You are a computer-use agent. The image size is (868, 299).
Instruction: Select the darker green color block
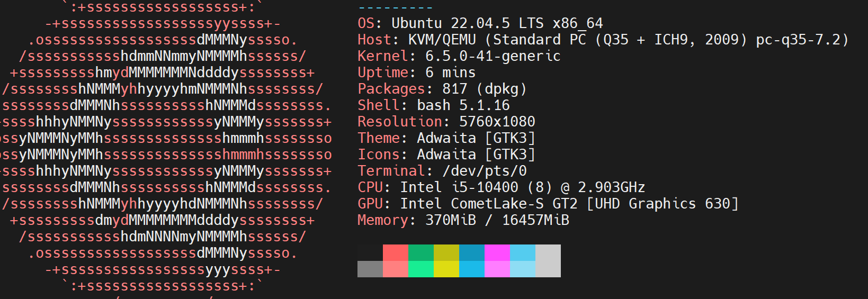coord(421,252)
